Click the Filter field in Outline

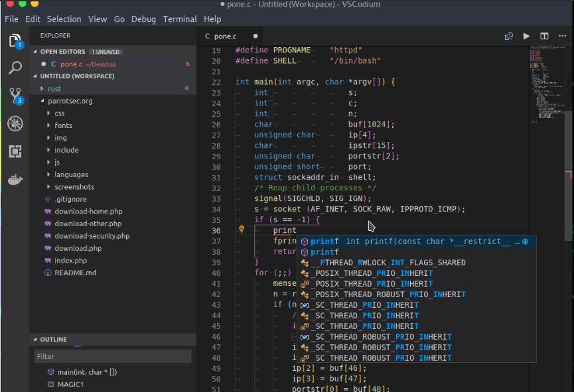tap(113, 356)
